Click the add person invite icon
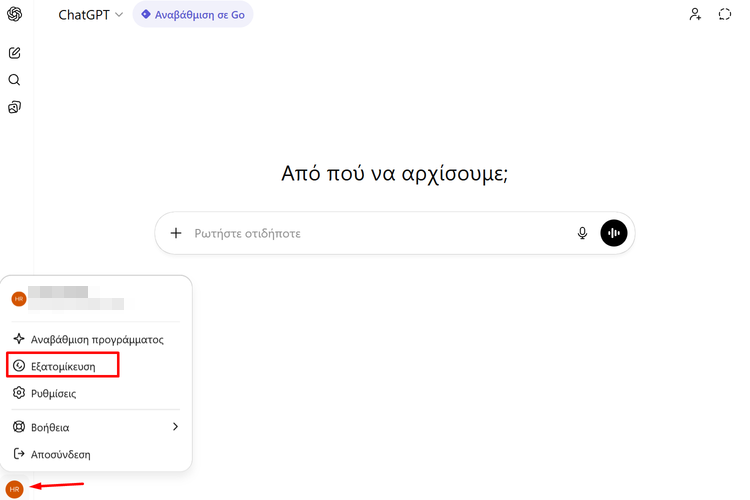Viewport: 750px width, 500px height. [x=695, y=15]
